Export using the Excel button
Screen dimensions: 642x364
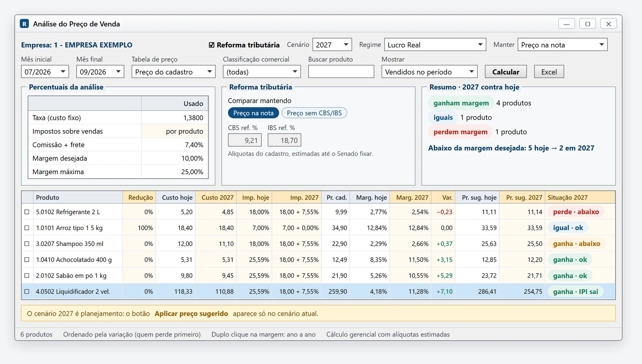pos(549,72)
